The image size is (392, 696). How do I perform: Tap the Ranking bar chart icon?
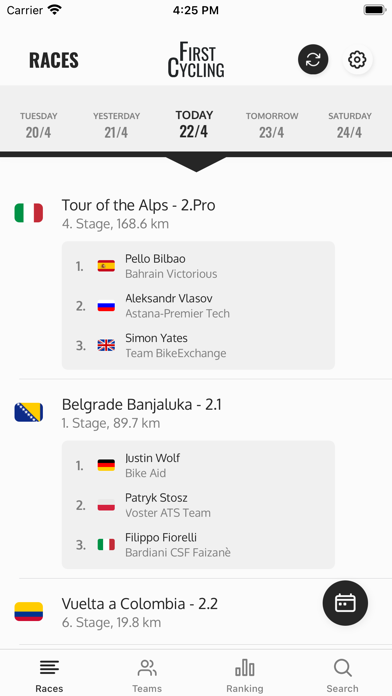click(x=245, y=668)
